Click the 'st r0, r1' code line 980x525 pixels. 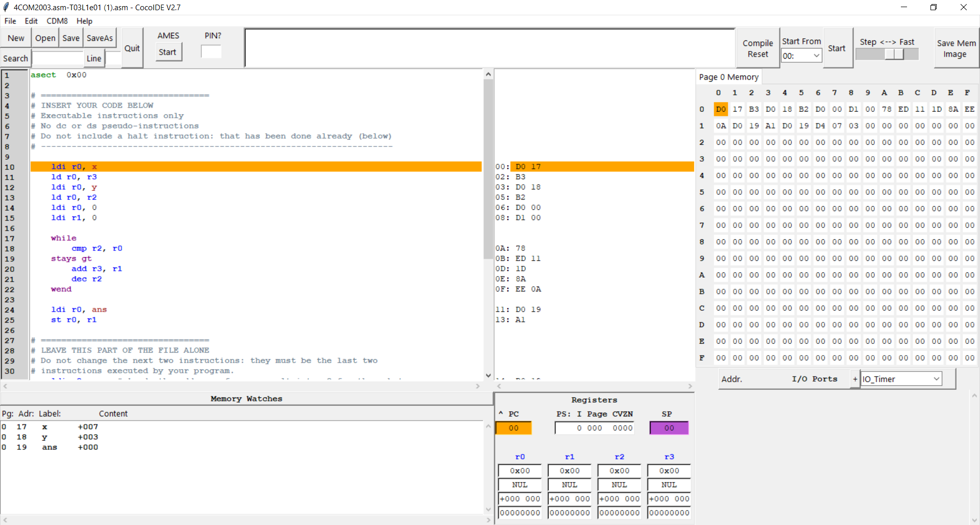tap(73, 320)
